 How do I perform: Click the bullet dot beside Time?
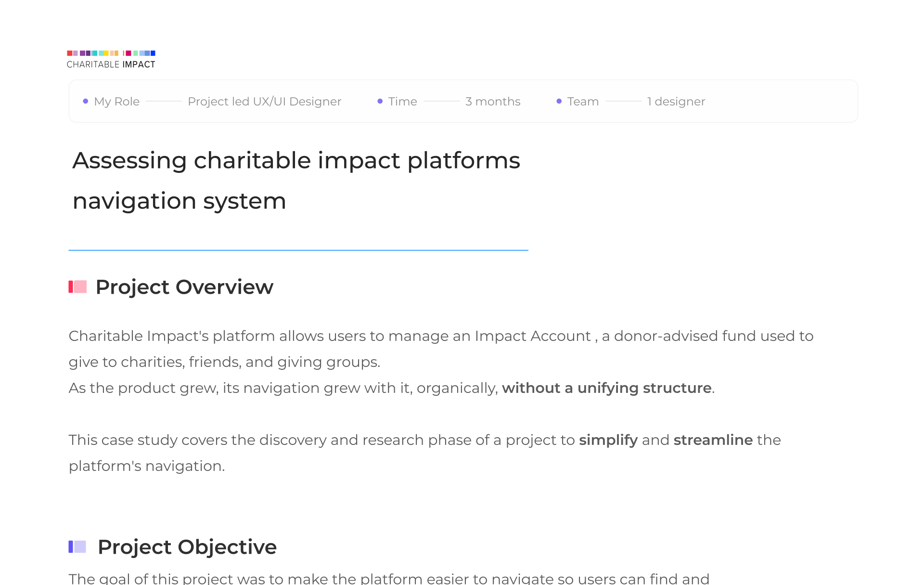pos(380,101)
